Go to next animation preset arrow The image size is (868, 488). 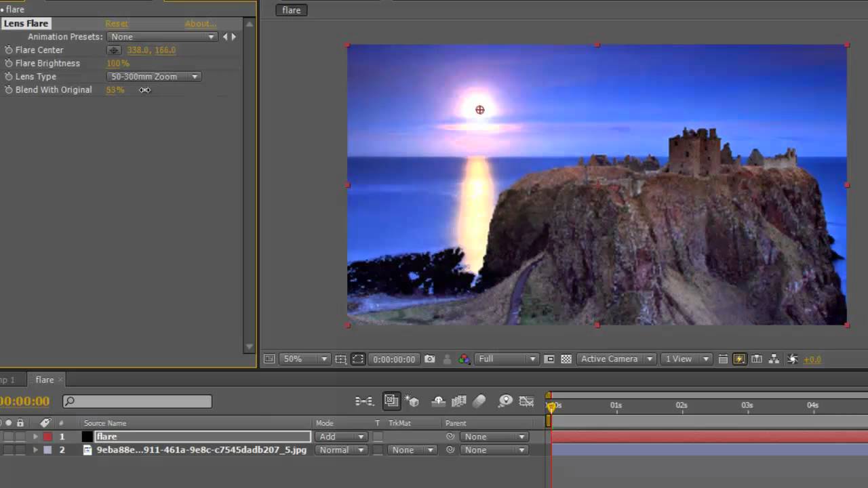pyautogui.click(x=234, y=37)
